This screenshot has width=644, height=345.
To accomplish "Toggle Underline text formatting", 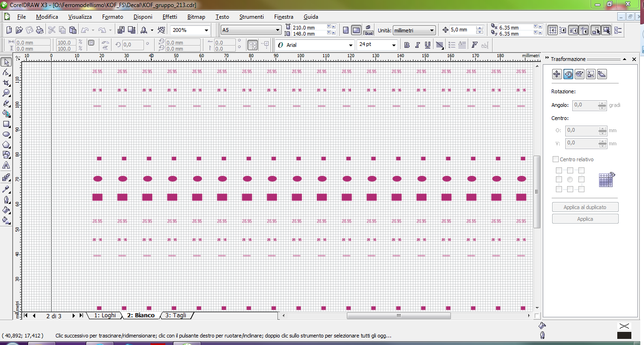I will tap(427, 45).
